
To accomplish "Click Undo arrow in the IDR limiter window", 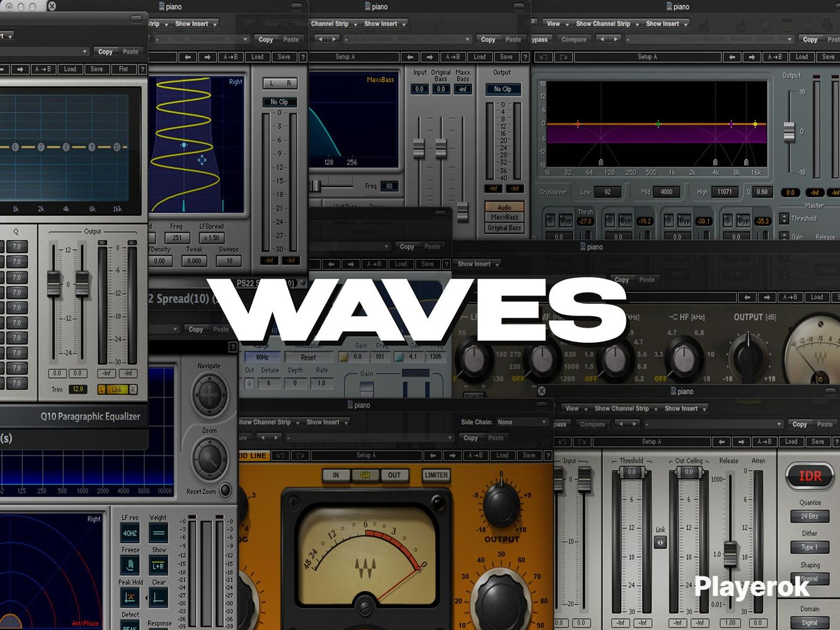I will pyautogui.click(x=562, y=442).
